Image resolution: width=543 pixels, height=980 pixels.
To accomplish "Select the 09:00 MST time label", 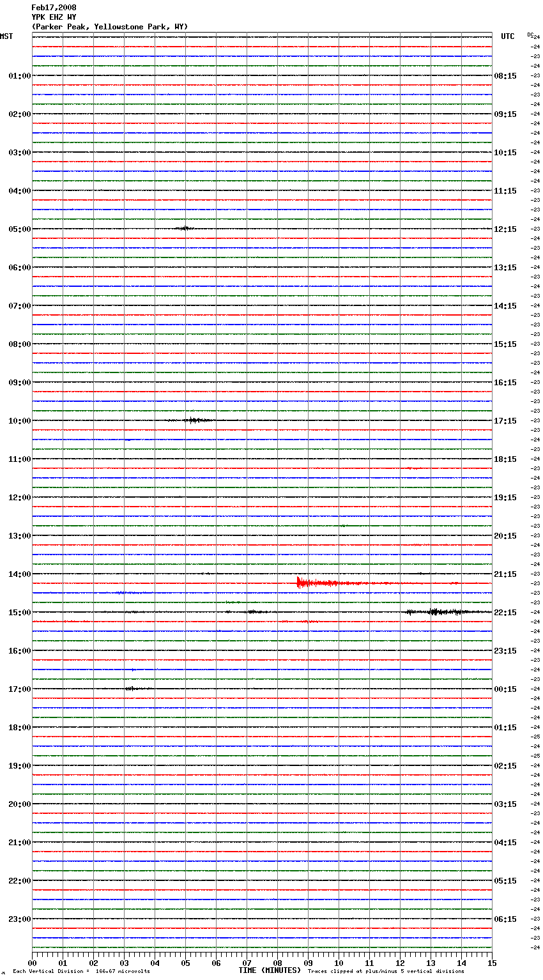I will (20, 383).
